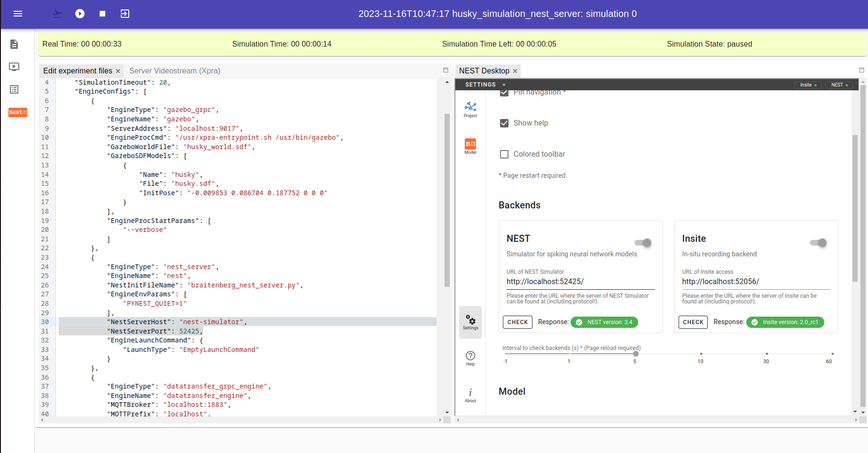The image size is (868, 453).
Task: Close the Edit experiment files tab
Action: coord(118,71)
